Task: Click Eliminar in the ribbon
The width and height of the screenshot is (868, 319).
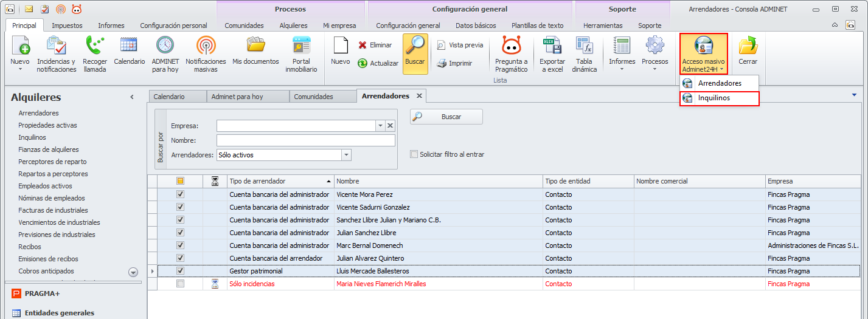Action: [x=375, y=45]
